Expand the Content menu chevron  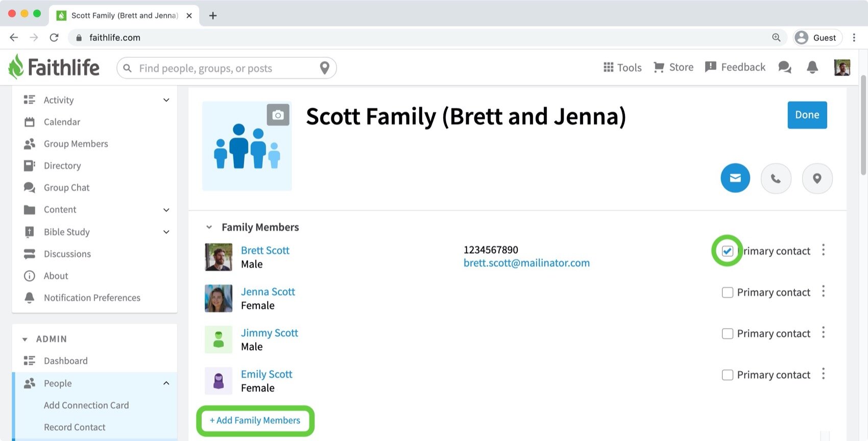[166, 210]
